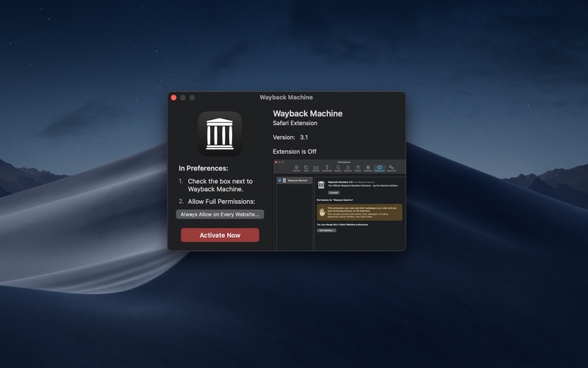Click the Internet Archive temple app icon
588x368 pixels.
(220, 134)
